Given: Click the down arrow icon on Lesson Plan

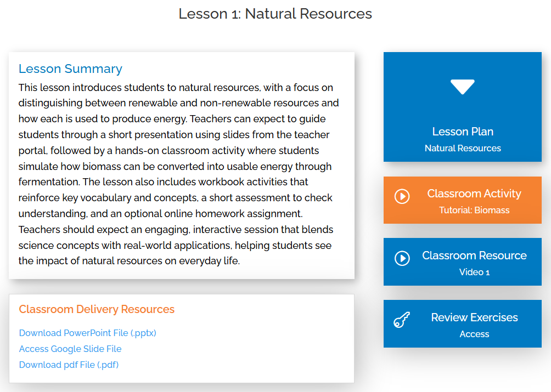Looking at the screenshot, I should click(x=462, y=87).
